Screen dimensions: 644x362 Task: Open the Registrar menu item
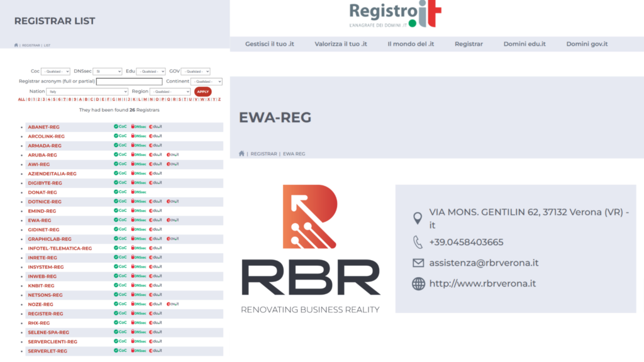(x=469, y=44)
